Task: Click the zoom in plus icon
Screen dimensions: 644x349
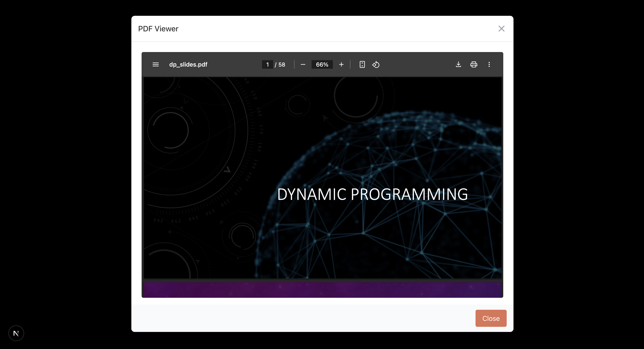Action: coord(341,65)
